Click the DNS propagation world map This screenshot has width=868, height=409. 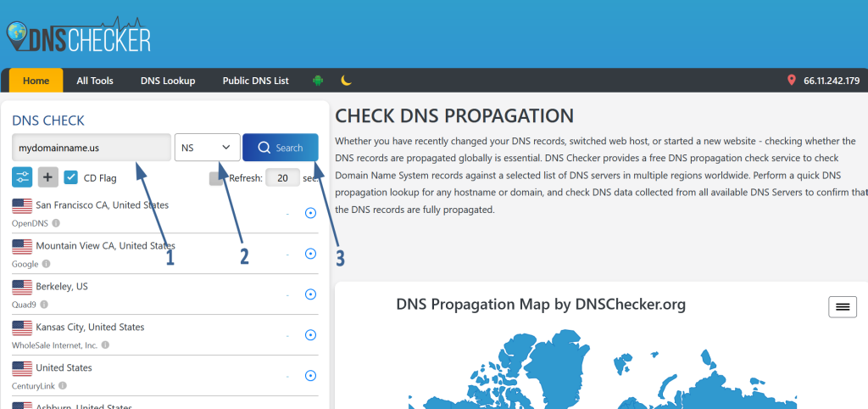click(602, 369)
